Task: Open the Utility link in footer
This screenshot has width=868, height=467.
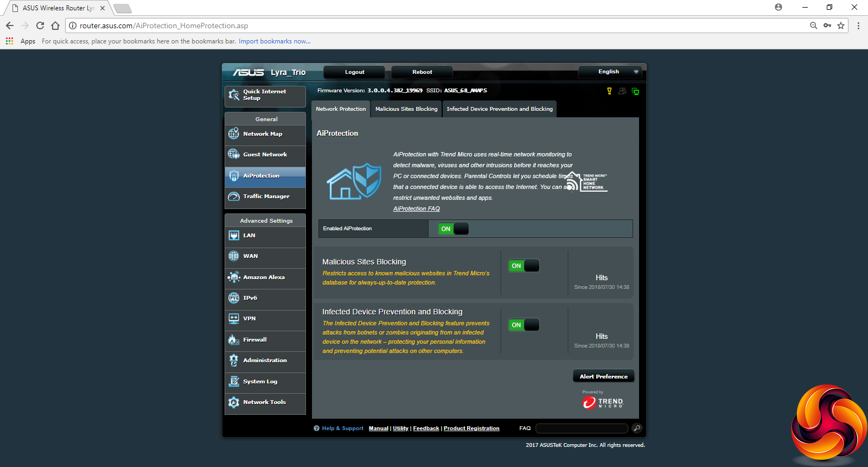Action: coord(401,428)
